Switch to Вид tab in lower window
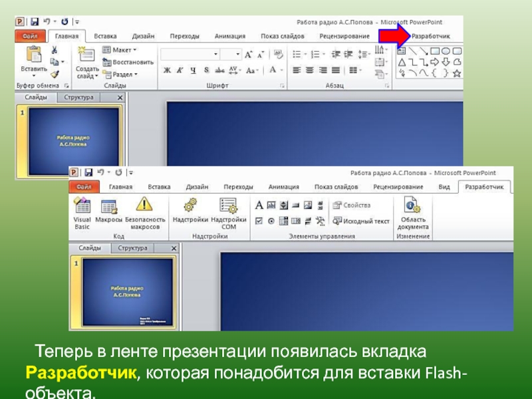 point(444,187)
